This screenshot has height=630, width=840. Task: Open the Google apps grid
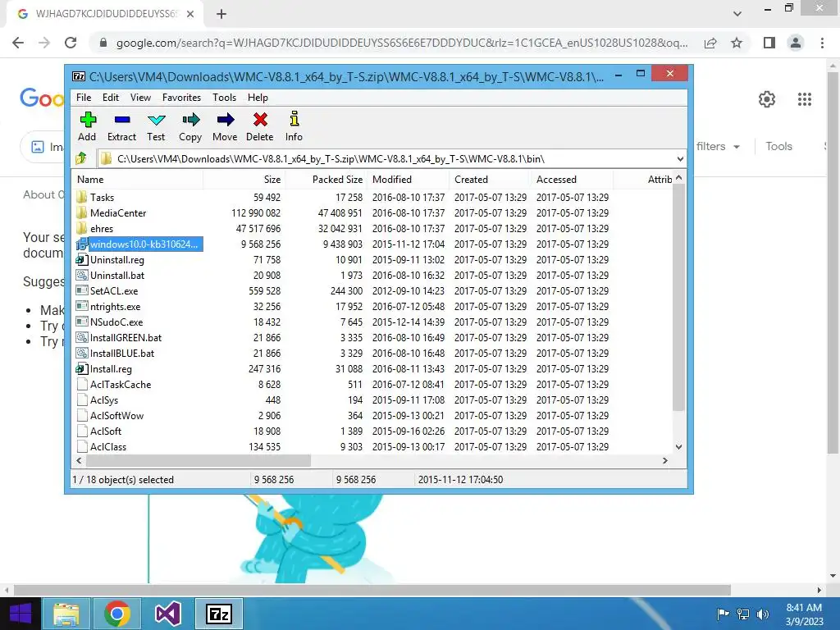pos(804,99)
